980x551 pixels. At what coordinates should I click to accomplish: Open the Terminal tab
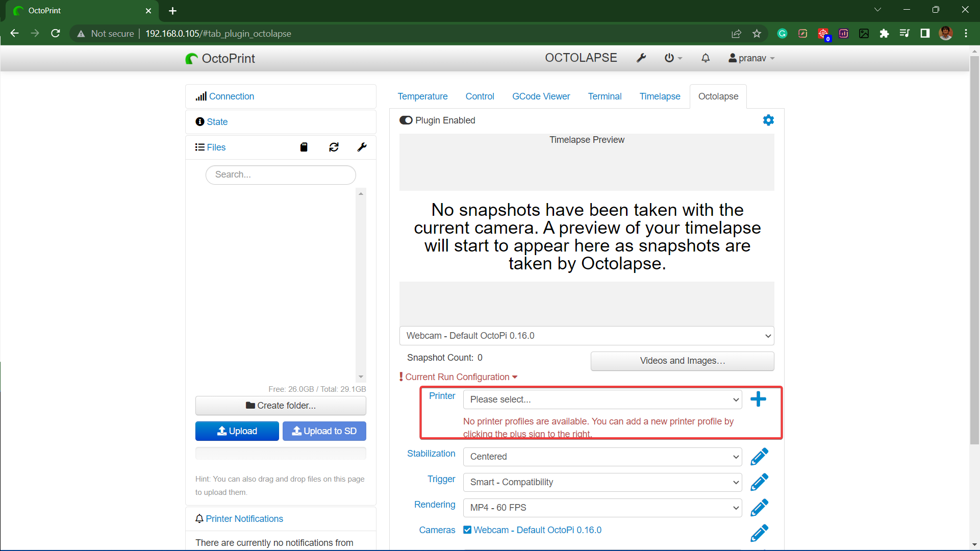(605, 96)
